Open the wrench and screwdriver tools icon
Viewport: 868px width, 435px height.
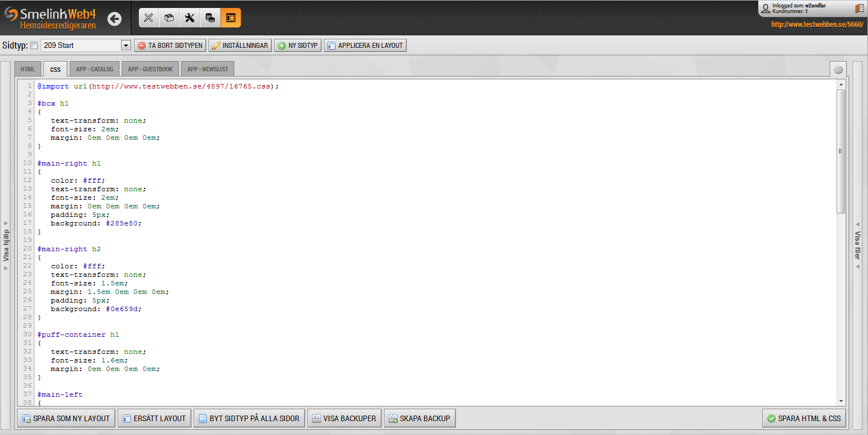[x=190, y=18]
